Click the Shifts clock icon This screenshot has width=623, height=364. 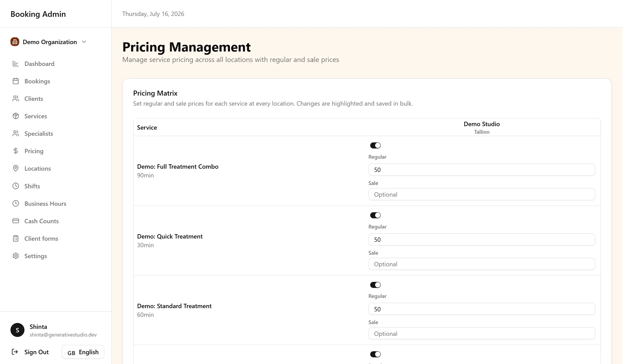pyautogui.click(x=15, y=186)
